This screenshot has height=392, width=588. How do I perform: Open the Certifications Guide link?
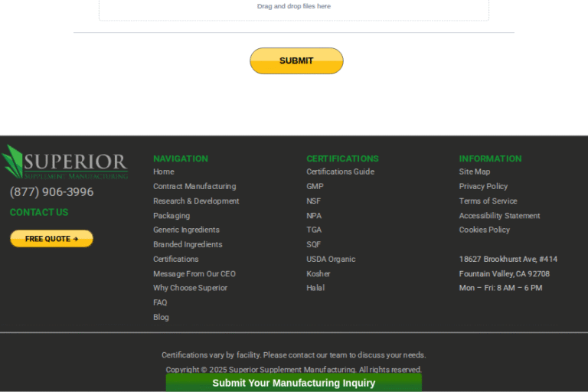coord(340,171)
